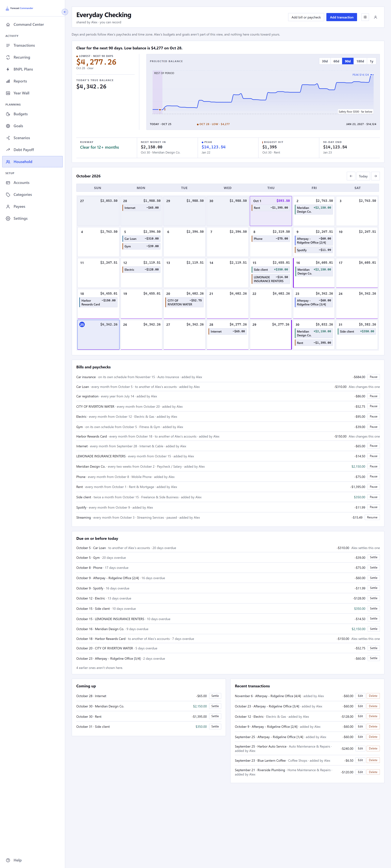Delete the Riverside Plumbing transaction

tap(373, 772)
